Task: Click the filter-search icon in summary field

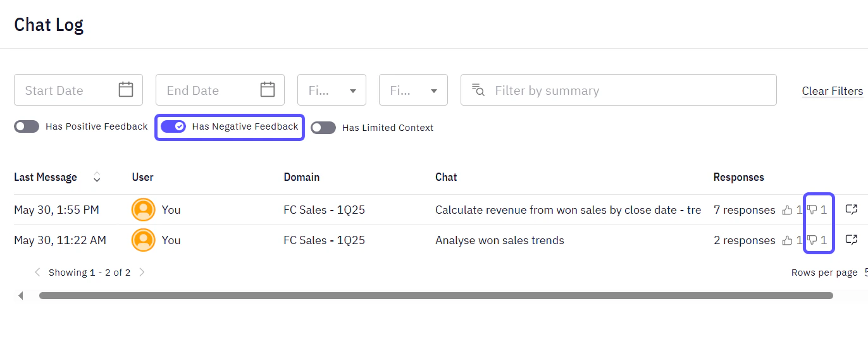Action: [478, 90]
